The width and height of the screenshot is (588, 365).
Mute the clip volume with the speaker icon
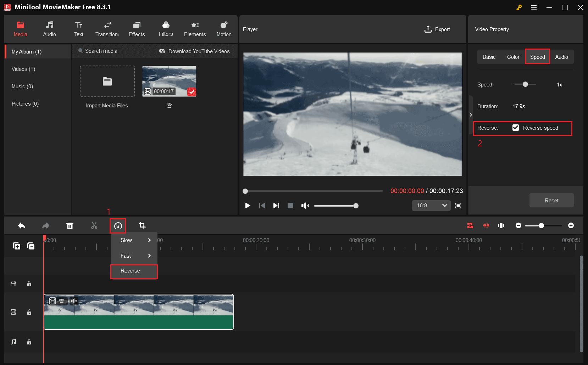tap(74, 301)
